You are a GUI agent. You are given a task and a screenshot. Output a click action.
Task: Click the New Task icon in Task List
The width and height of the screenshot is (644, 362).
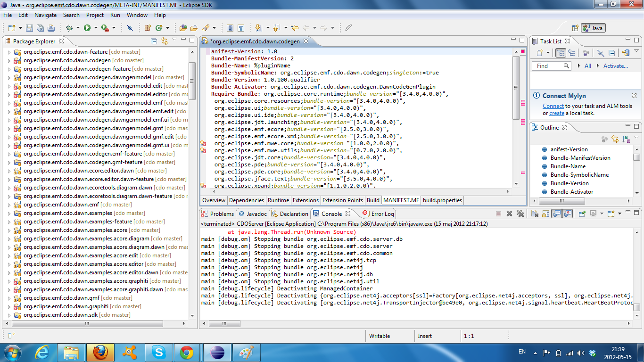point(540,53)
